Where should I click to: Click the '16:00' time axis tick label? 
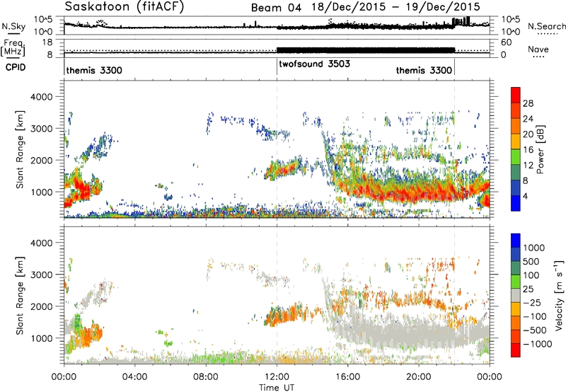[347, 377]
